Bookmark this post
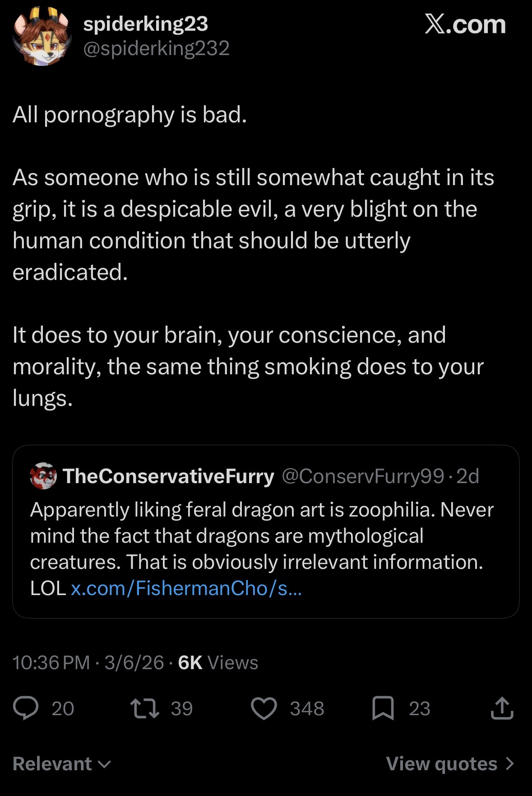Image resolution: width=532 pixels, height=796 pixels. (383, 708)
